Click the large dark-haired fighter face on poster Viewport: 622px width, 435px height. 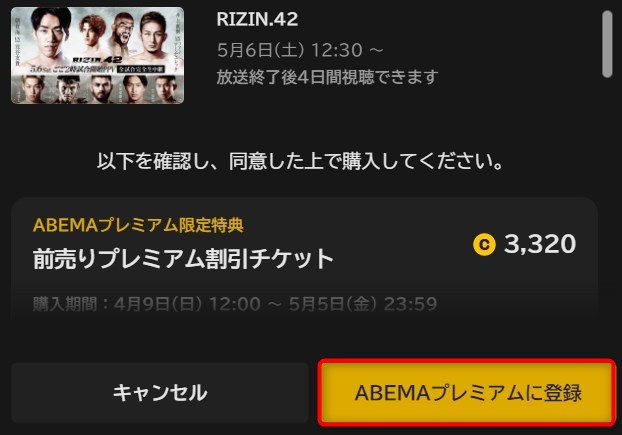(x=50, y=34)
